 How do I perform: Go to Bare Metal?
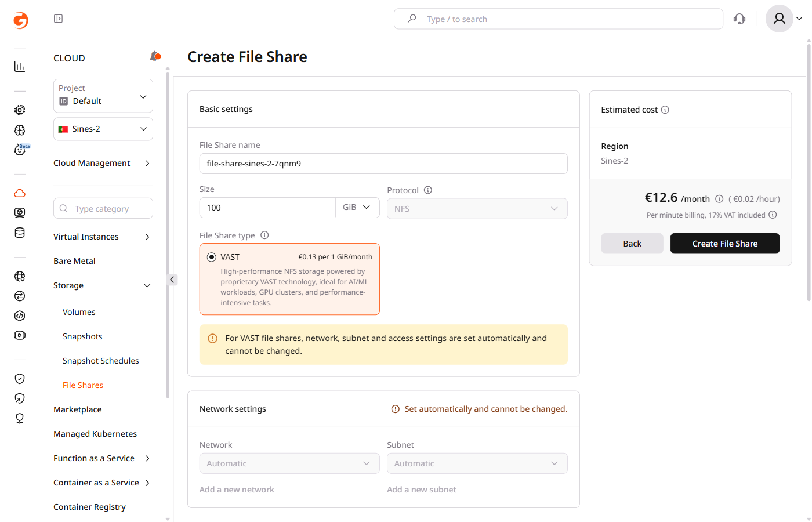coord(74,261)
